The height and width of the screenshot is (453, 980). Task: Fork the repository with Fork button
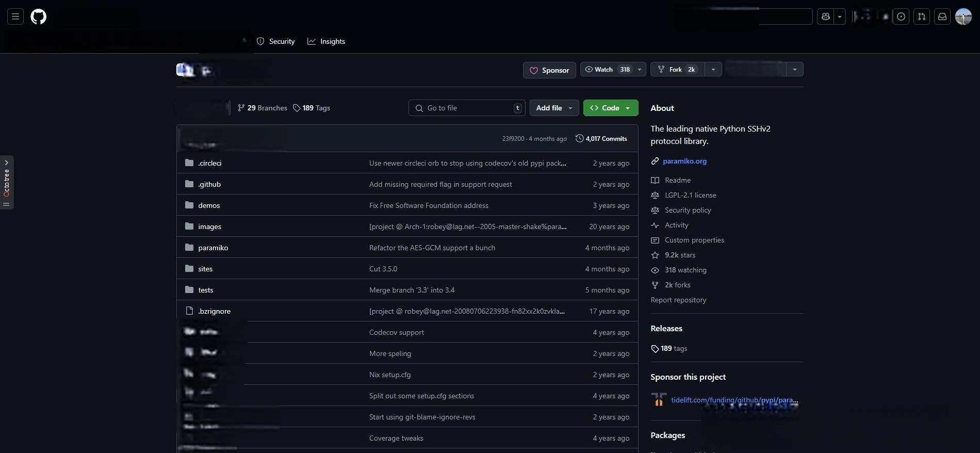[677, 70]
